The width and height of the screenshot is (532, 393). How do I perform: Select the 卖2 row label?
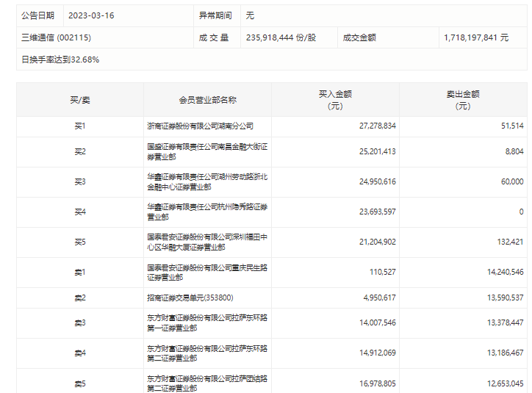coord(80,298)
